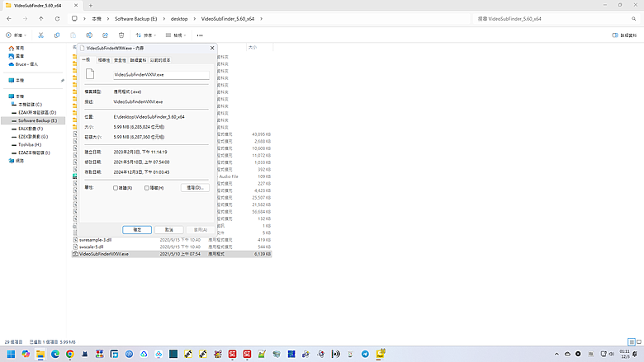Select swresample-3.dll file row
Viewport: 644px width, 362px height.
(172, 240)
